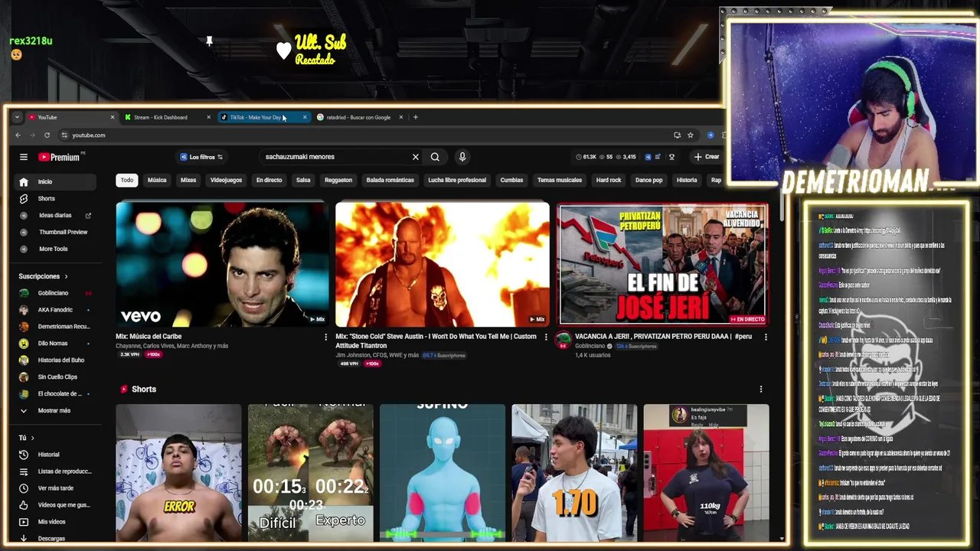Open the Stone Cold Steve Austin thumbnail
The width and height of the screenshot is (980, 551).
(x=442, y=264)
